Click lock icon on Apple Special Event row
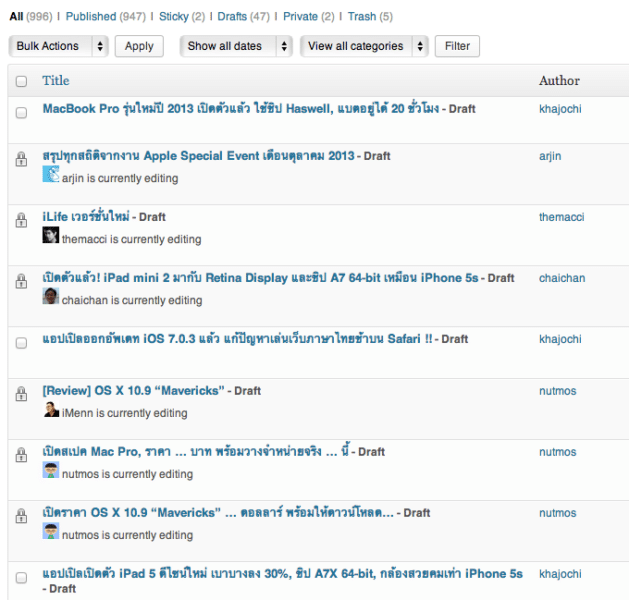 21,159
